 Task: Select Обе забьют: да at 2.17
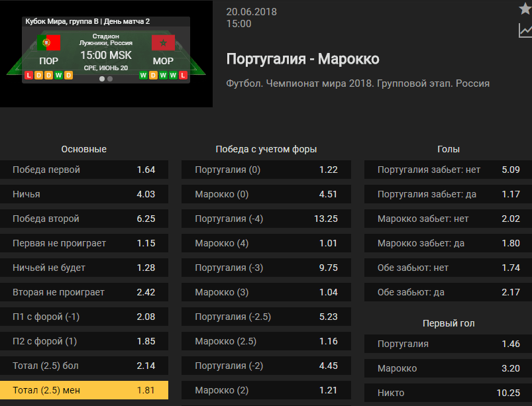click(449, 292)
